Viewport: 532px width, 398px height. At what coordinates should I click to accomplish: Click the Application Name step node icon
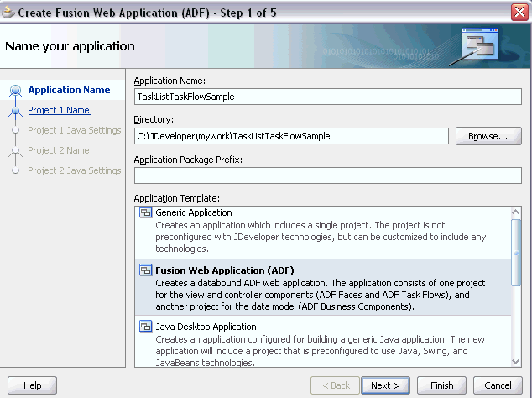(x=15, y=91)
